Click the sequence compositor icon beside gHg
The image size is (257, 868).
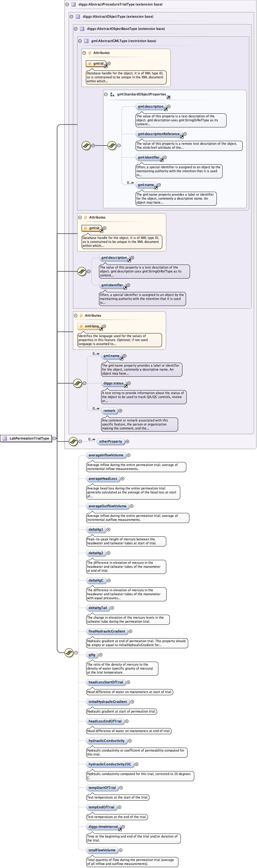(x=69, y=652)
